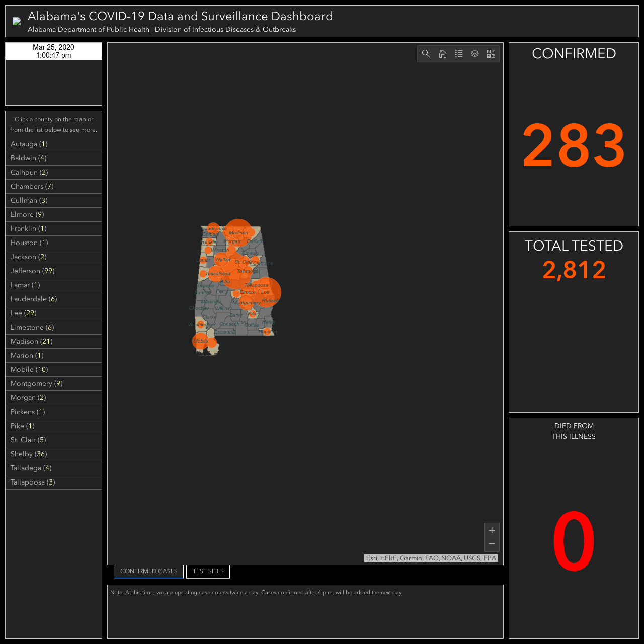Image resolution: width=644 pixels, height=644 pixels.
Task: Open Mobile (10) county entry
Action: click(54, 369)
